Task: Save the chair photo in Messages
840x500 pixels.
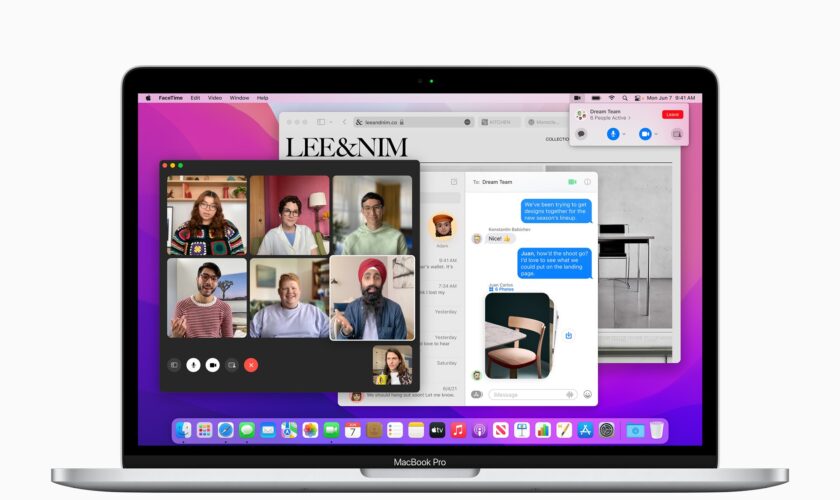Action: pos(568,335)
